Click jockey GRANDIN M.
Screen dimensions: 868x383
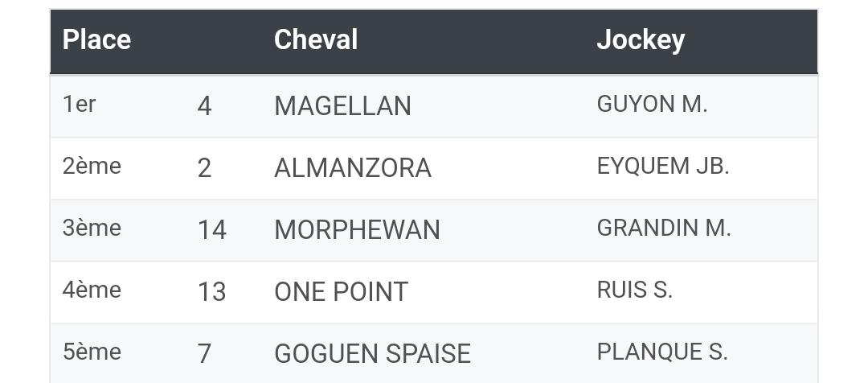(x=664, y=228)
